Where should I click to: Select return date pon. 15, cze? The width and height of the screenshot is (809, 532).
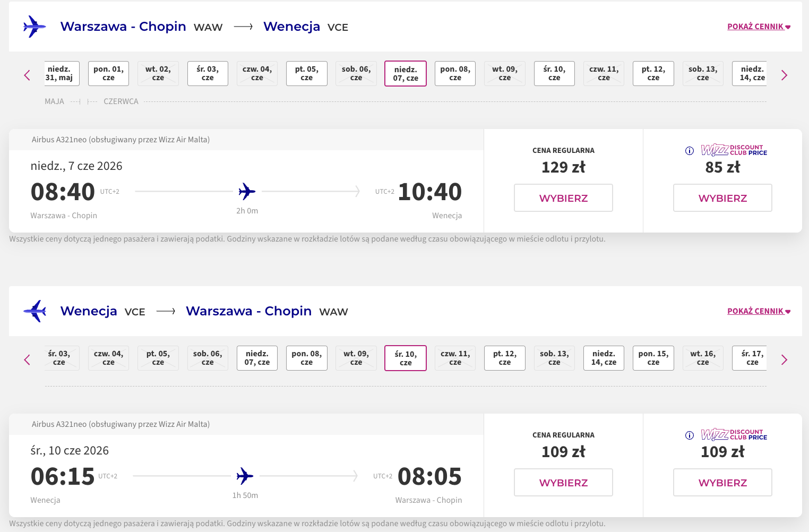click(x=653, y=358)
